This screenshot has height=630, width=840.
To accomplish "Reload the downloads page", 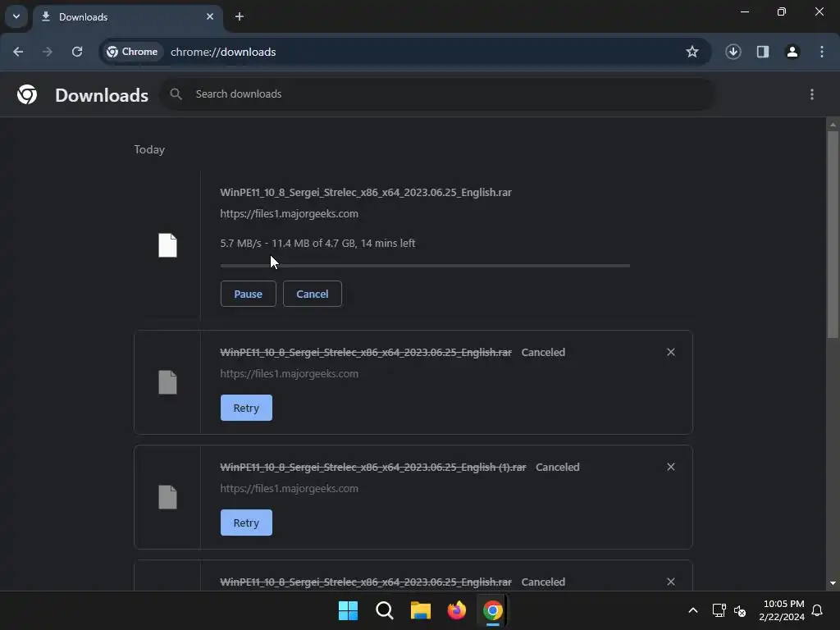I will [77, 52].
